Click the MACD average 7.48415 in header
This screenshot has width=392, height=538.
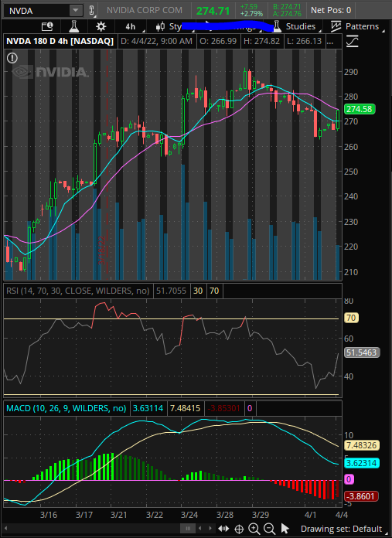(x=185, y=408)
